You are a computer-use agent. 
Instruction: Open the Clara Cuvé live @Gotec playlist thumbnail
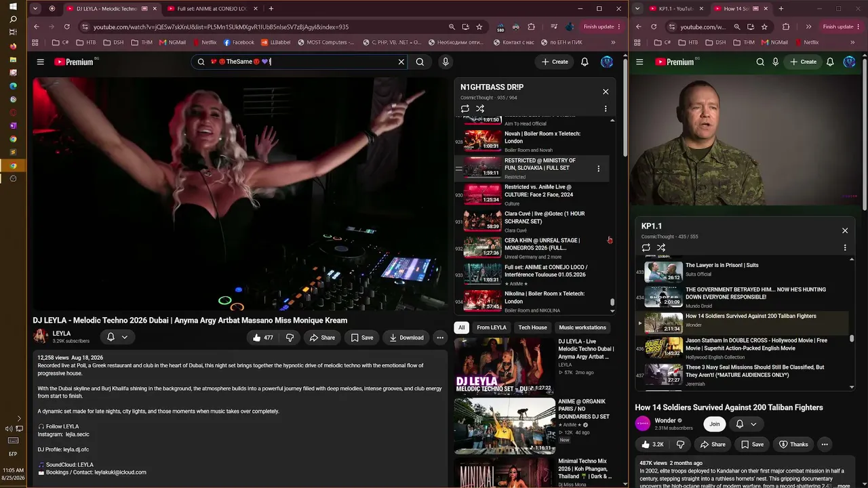tap(482, 222)
